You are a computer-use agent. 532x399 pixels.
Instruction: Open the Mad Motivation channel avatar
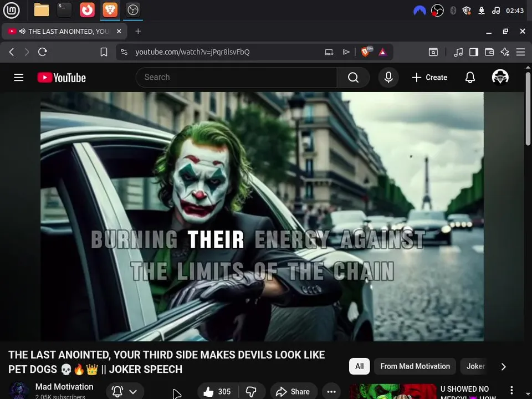pyautogui.click(x=19, y=391)
